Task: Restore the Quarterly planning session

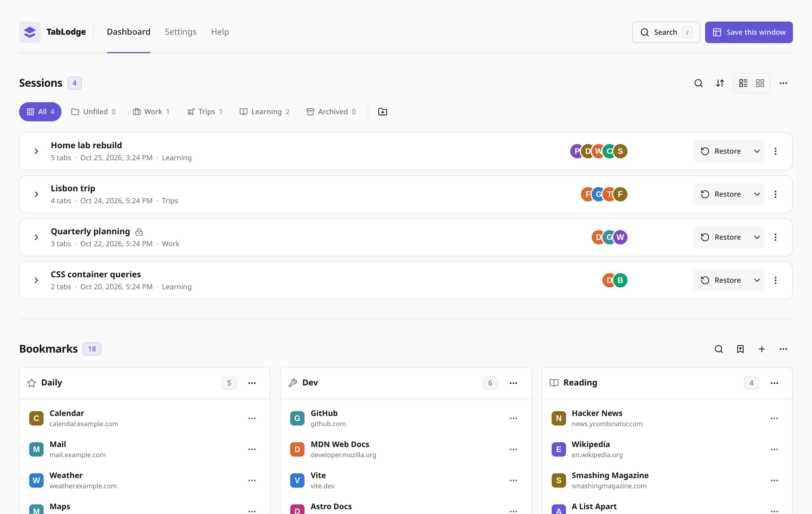Action: [721, 237]
